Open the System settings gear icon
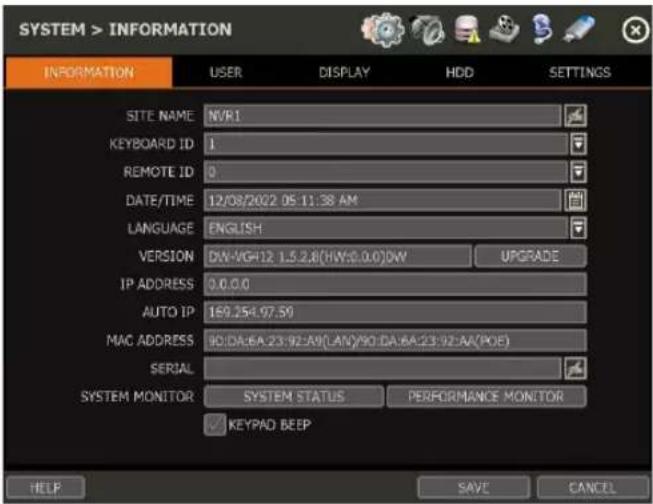The height and width of the screenshot is (504, 653). [383, 29]
